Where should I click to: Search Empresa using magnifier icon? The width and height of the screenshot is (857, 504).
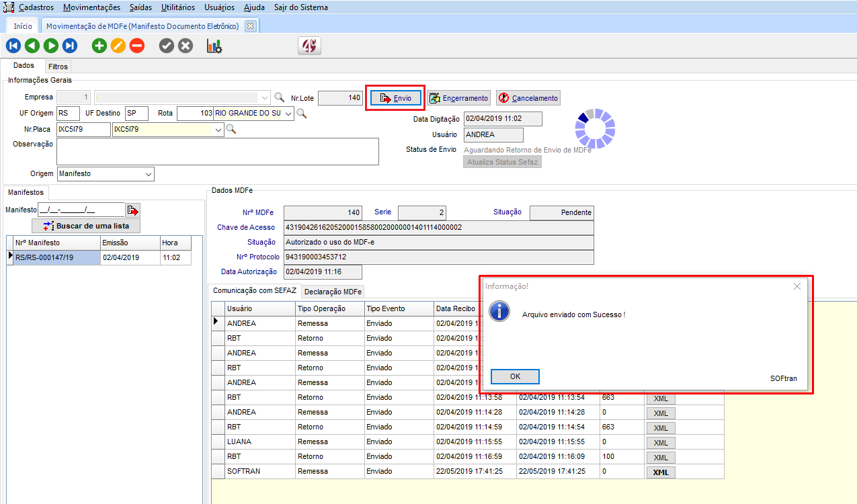click(280, 97)
